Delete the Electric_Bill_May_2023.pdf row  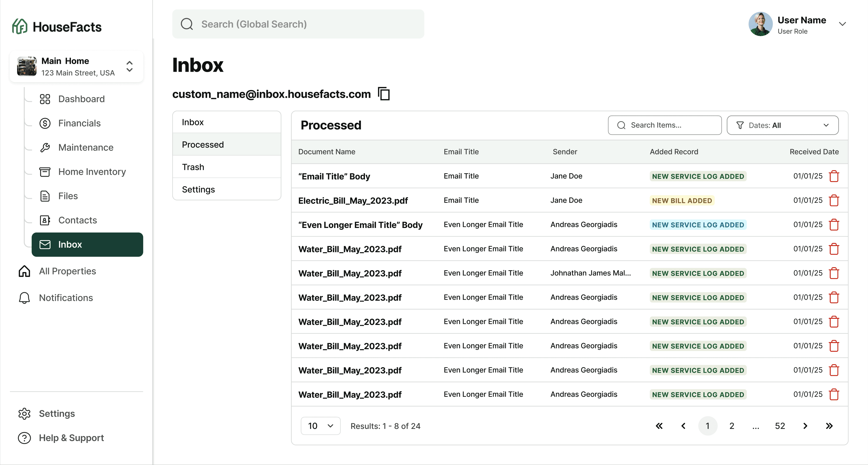[x=835, y=200]
